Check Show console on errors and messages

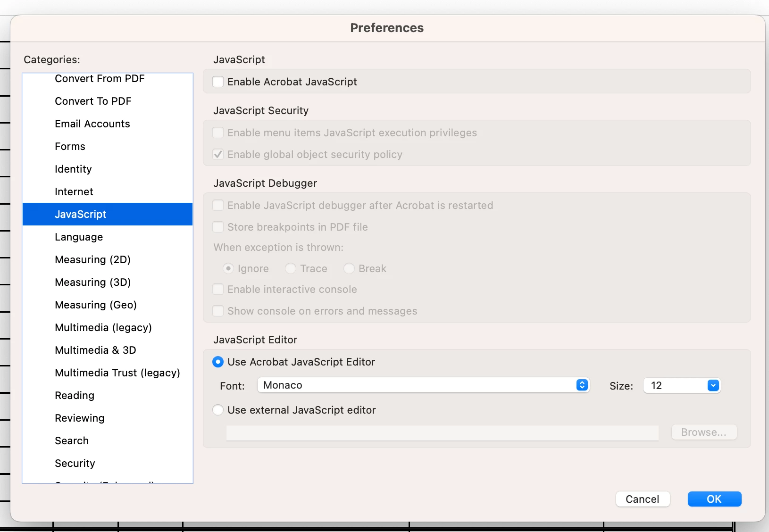218,311
